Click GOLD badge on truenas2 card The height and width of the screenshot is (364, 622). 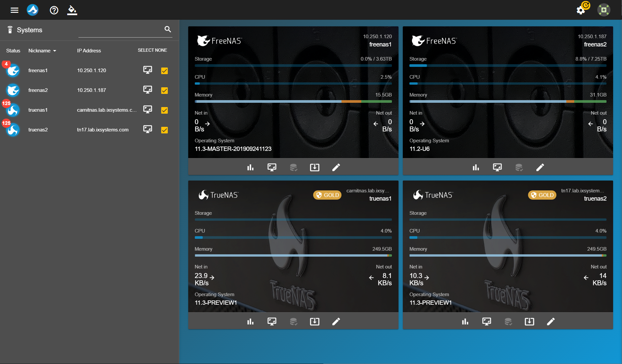coord(542,195)
